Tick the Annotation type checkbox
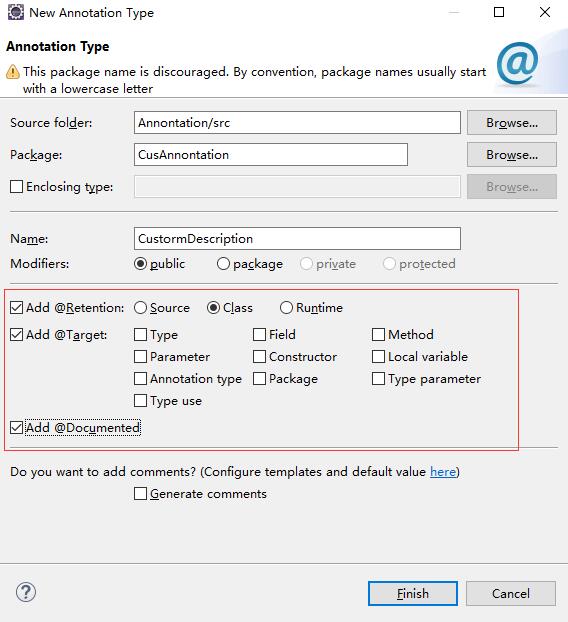Image resolution: width=568 pixels, height=622 pixels. point(140,379)
